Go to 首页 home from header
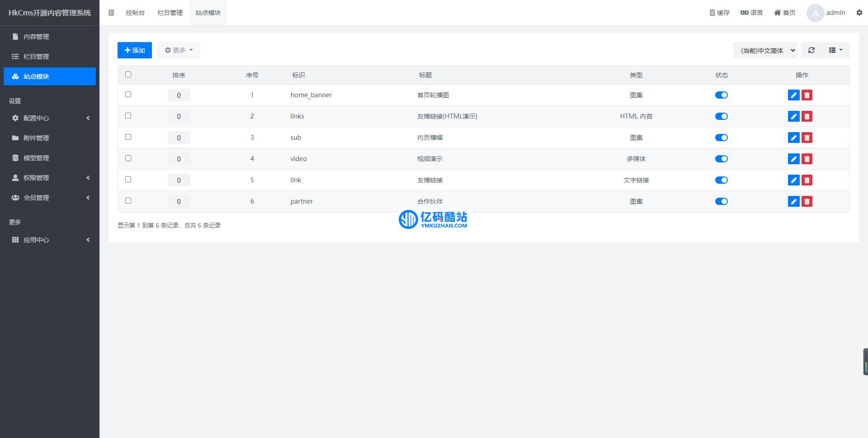The width and height of the screenshot is (868, 438). tap(784, 13)
